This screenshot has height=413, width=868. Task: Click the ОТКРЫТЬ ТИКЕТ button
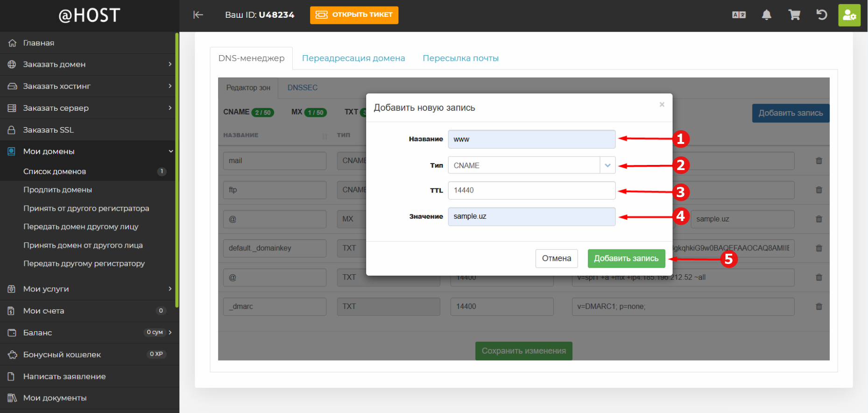[x=354, y=15]
